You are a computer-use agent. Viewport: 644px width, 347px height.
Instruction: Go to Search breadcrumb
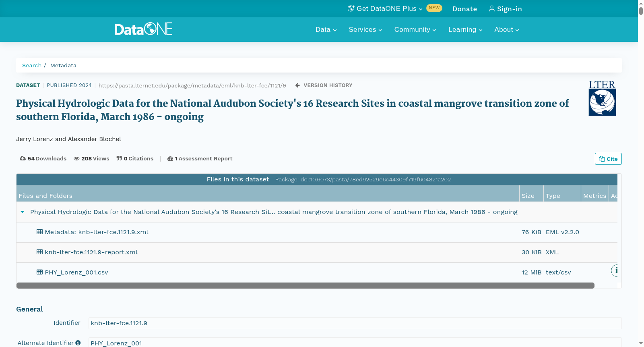(32, 65)
